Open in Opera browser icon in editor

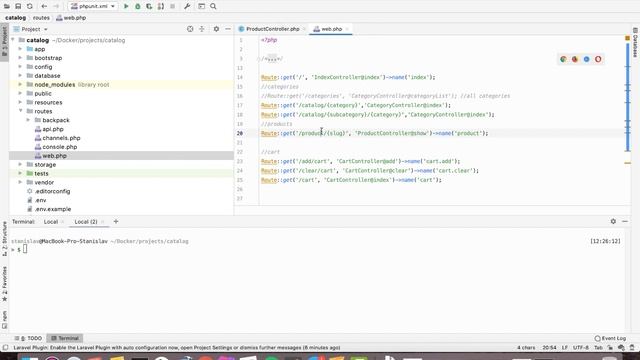tap(598, 59)
